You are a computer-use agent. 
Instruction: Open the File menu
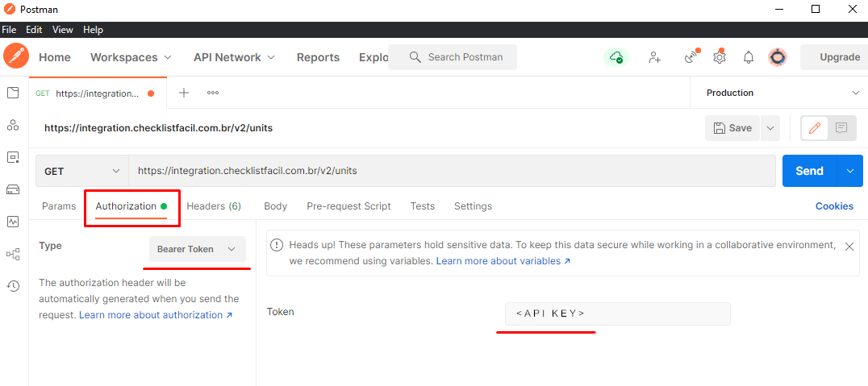[x=9, y=30]
